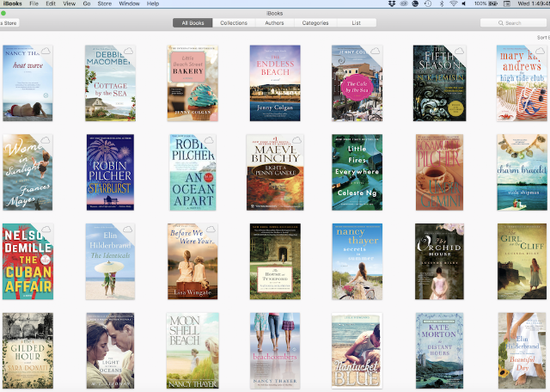Open Secrets in Summer book cover

click(357, 261)
